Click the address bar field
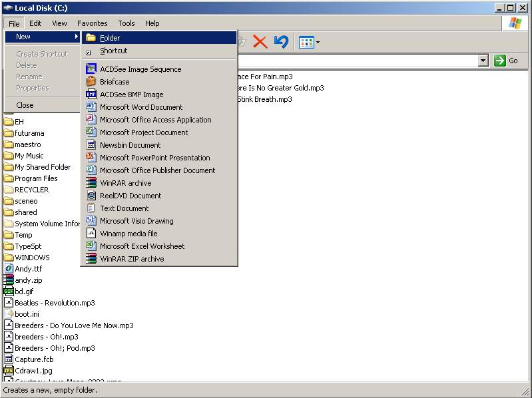Viewport: 532px width, 398px height. pos(358,61)
